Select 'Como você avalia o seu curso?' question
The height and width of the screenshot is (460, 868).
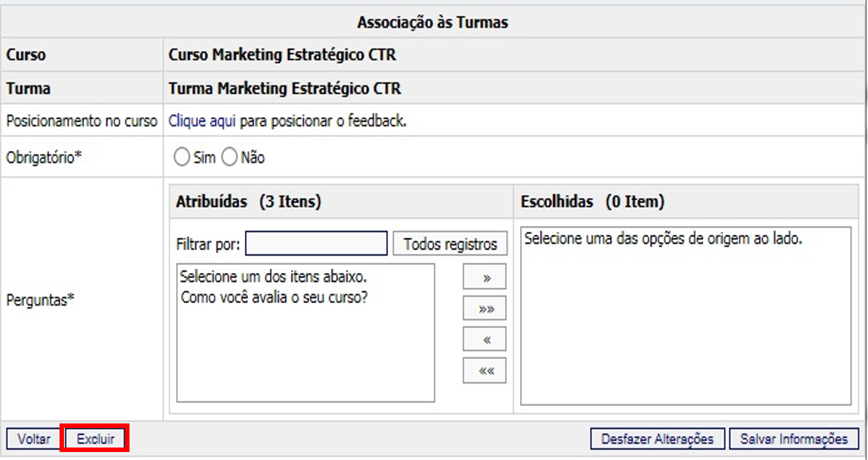click(274, 298)
